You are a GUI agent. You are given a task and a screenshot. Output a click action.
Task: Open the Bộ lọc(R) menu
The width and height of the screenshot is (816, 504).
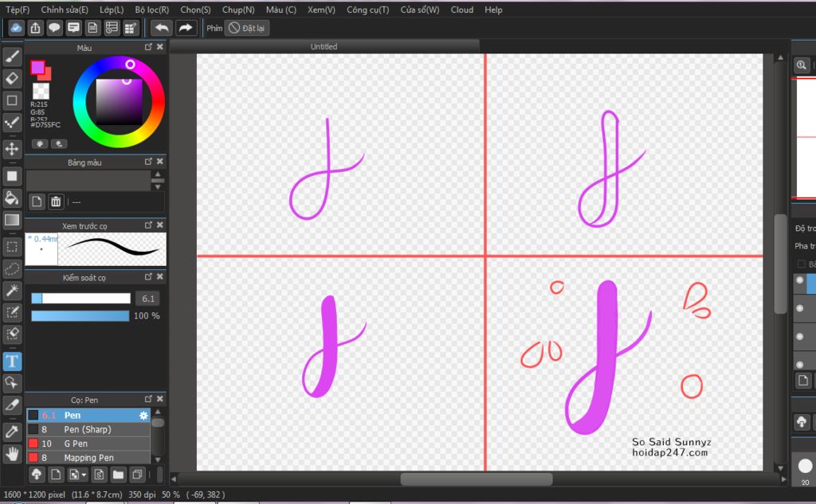click(152, 10)
